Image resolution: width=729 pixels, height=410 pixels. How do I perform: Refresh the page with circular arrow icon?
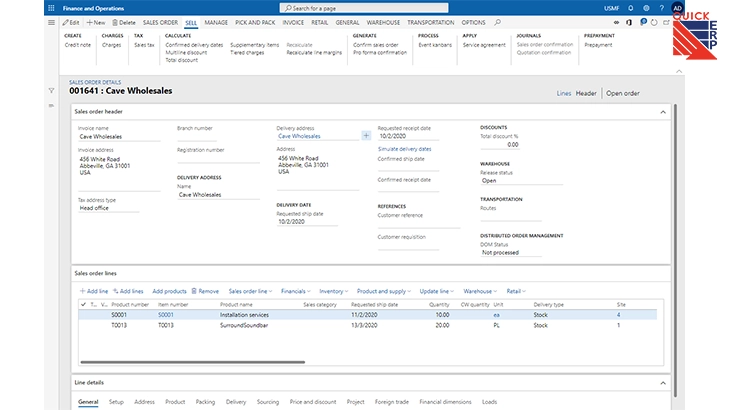tap(654, 22)
